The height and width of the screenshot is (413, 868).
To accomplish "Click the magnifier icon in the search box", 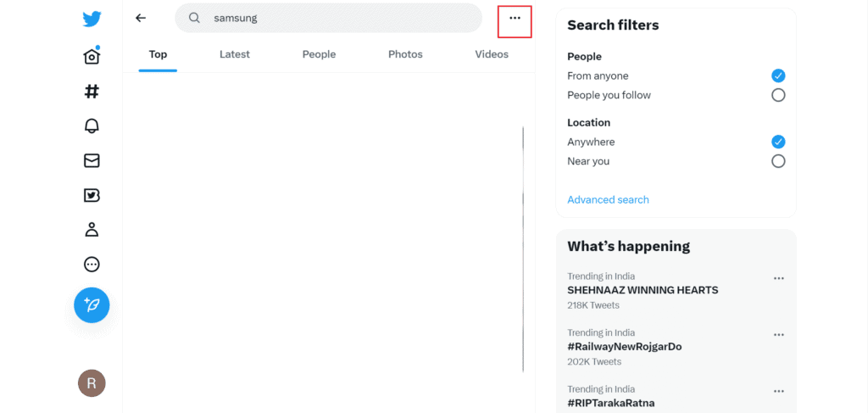I will (x=194, y=18).
